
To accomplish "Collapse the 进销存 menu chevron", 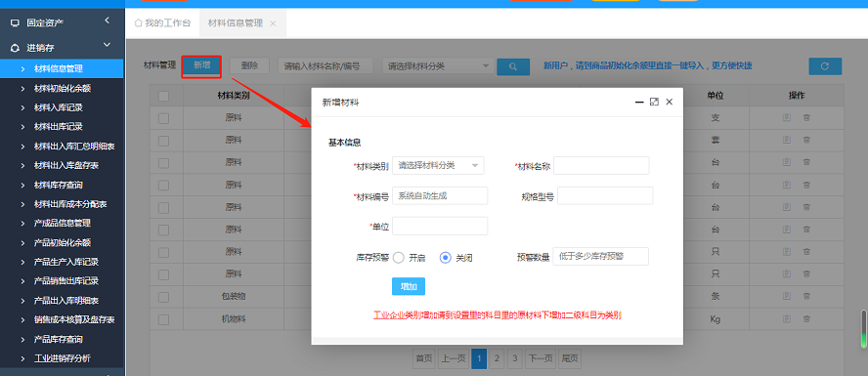I will 107,45.
